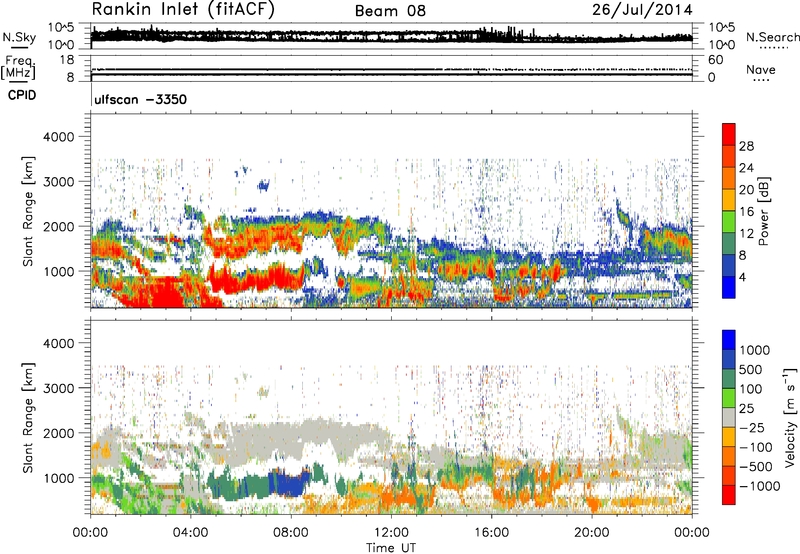Image resolution: width=800 pixels, height=554 pixels.
Task: Click the positive "25" Velocity colorbar label
Action: [x=746, y=409]
